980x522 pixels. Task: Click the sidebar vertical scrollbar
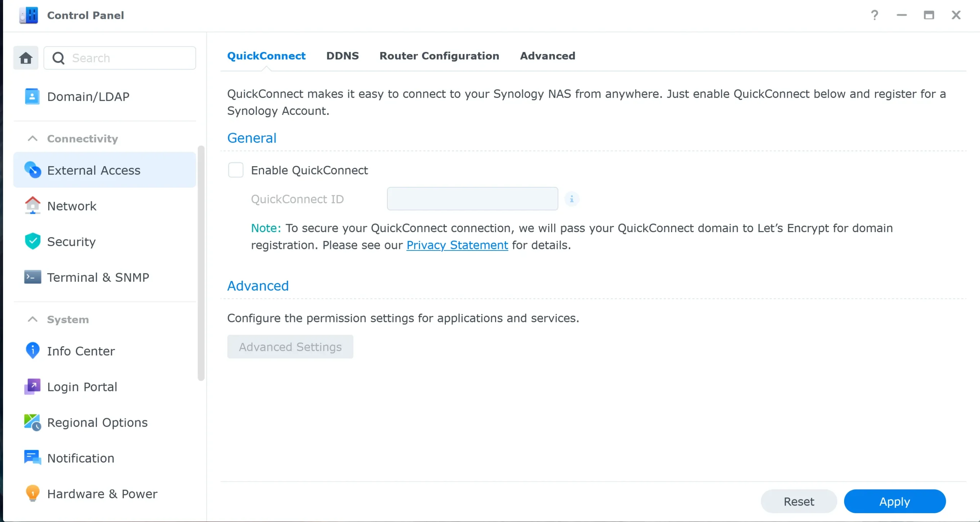coord(201,263)
